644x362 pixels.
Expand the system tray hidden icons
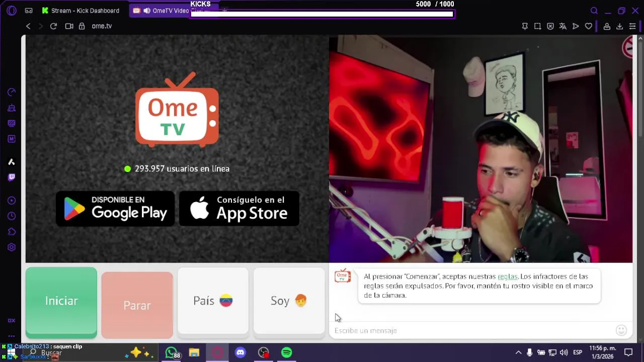[518, 352]
